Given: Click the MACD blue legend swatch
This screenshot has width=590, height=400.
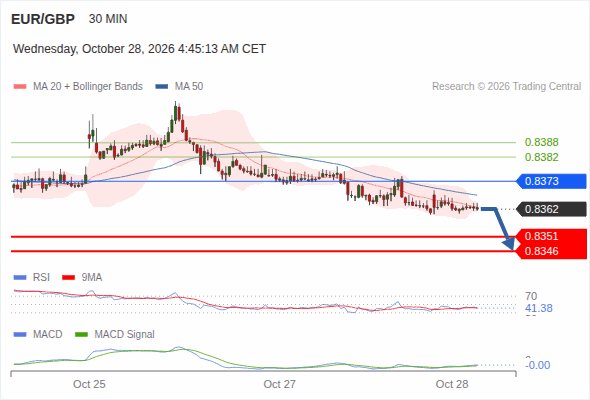Looking at the screenshot, I should 20,335.
